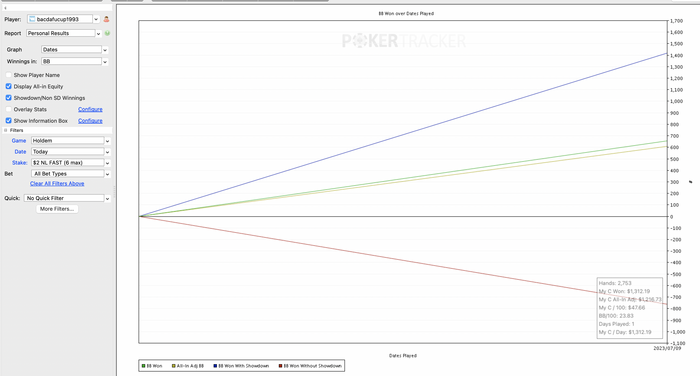
Task: Click the Date filter label link
Action: click(20, 152)
